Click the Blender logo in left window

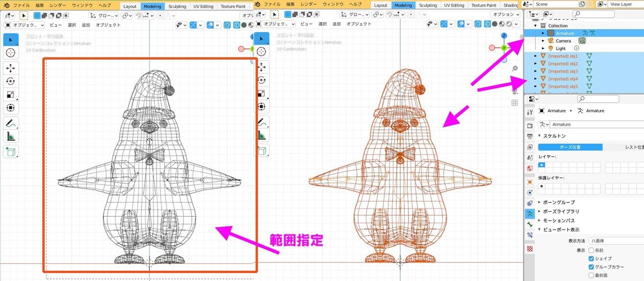(x=6, y=5)
